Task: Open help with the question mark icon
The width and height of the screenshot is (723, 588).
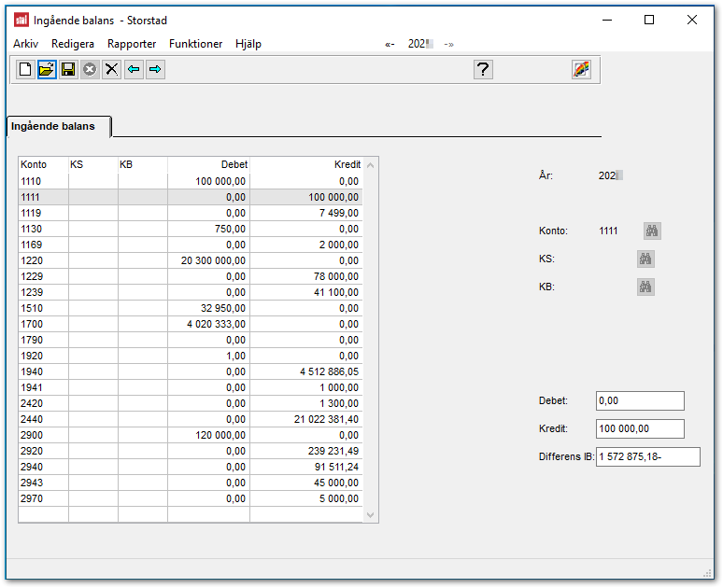Action: [483, 69]
